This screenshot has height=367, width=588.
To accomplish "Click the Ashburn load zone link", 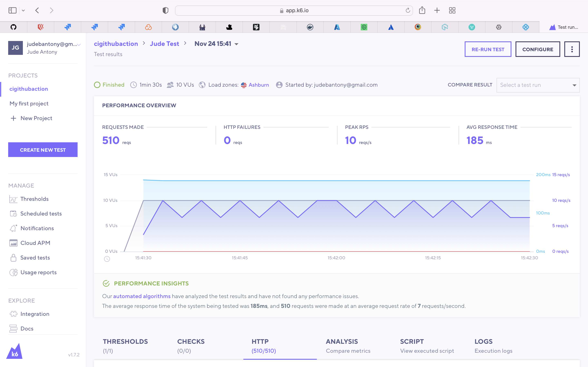I will (258, 85).
